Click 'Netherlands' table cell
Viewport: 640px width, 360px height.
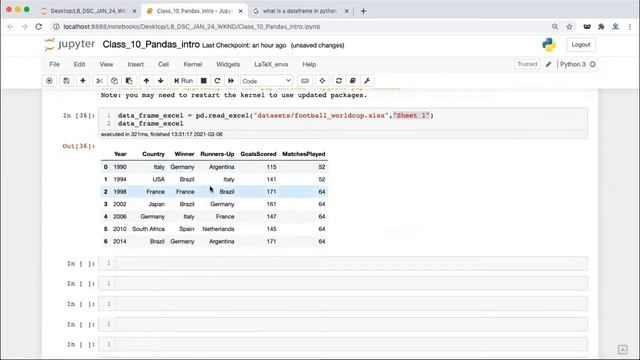pos(218,229)
